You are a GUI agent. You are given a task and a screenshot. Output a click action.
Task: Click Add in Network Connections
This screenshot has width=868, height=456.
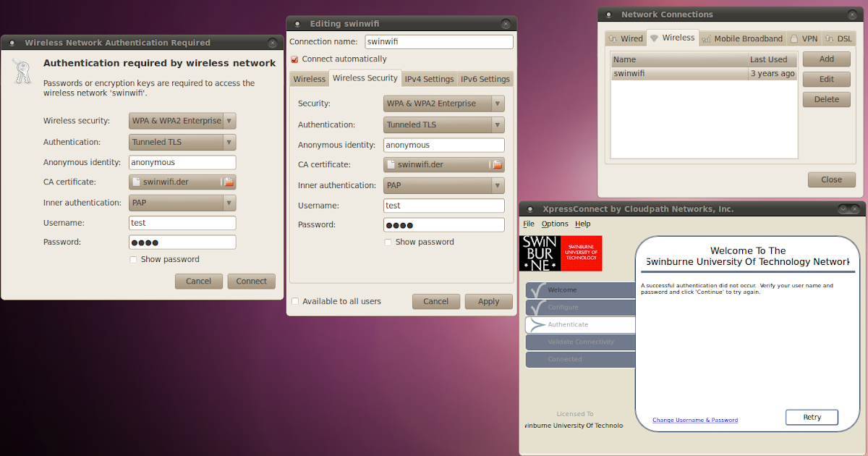pyautogui.click(x=826, y=59)
